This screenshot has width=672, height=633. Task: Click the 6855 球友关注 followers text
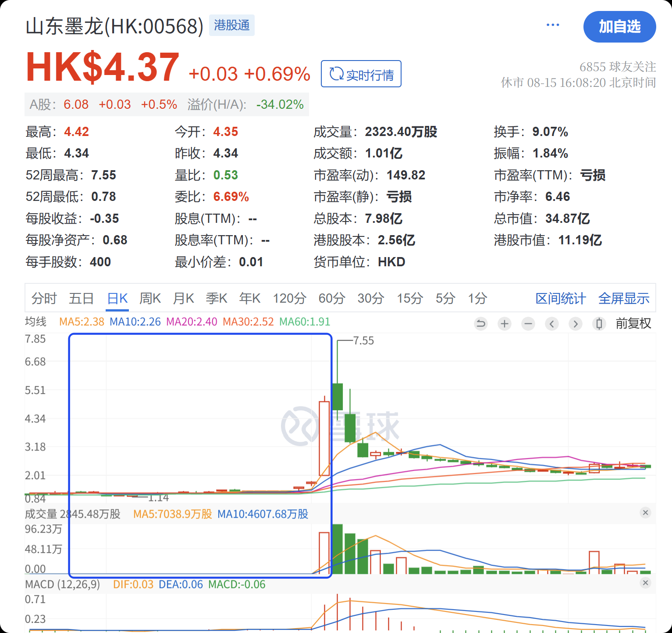pos(618,67)
